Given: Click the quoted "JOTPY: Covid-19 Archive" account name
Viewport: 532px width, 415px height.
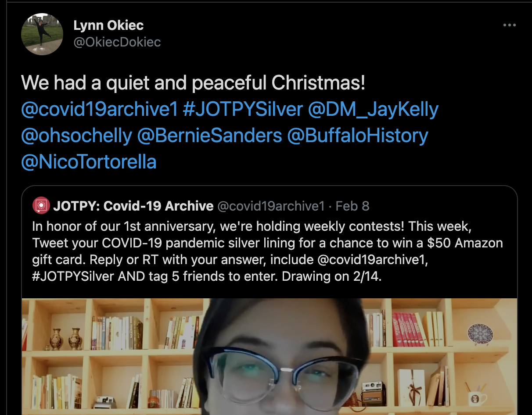Looking at the screenshot, I should click(x=133, y=206).
